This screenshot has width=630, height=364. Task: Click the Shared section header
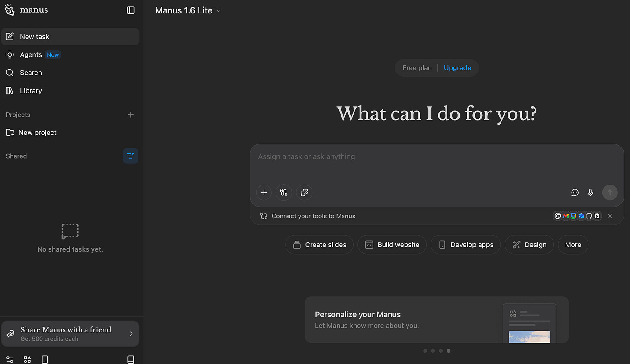pos(16,156)
